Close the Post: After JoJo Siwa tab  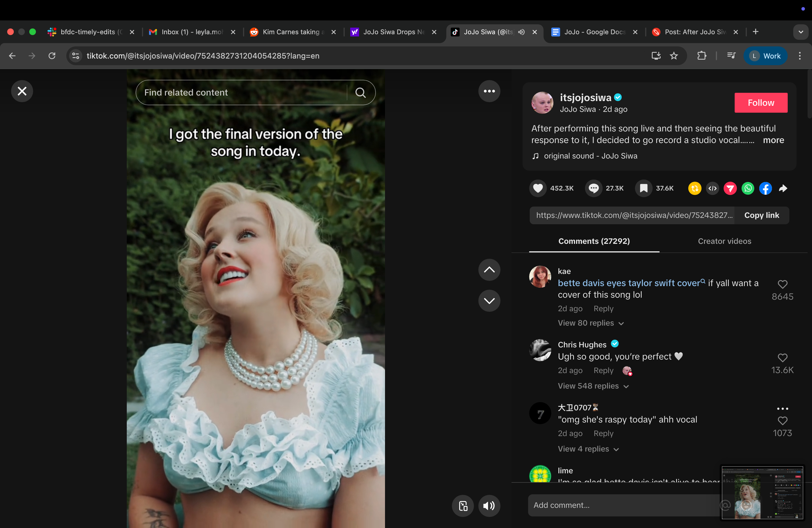735,32
